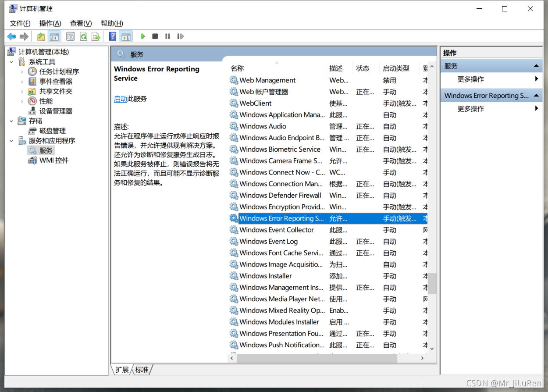Open 共享文件夹 in the tree
The width and height of the screenshot is (548, 392).
[x=56, y=91]
